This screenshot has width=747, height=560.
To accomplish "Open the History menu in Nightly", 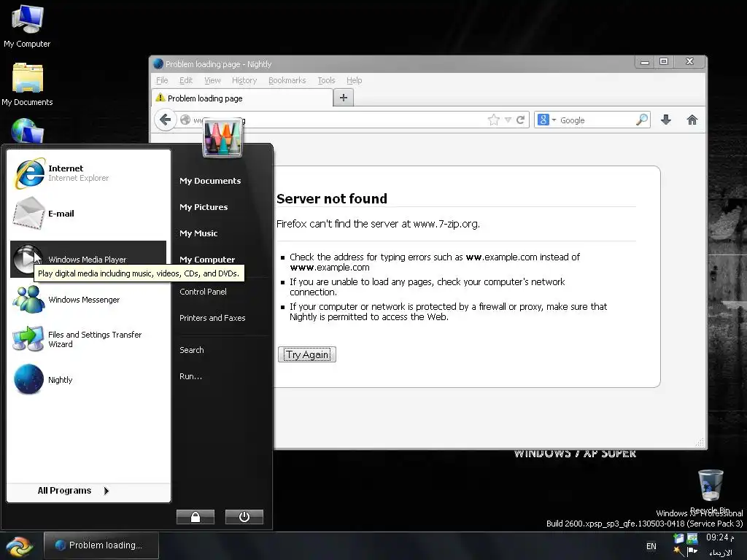I will click(244, 80).
